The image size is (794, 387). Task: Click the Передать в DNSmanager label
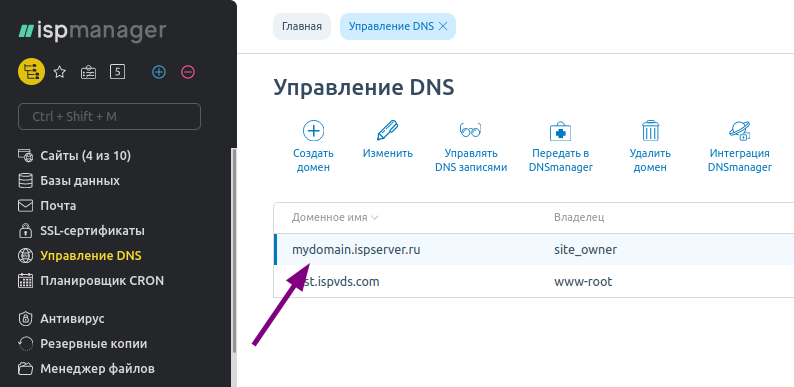(x=561, y=160)
